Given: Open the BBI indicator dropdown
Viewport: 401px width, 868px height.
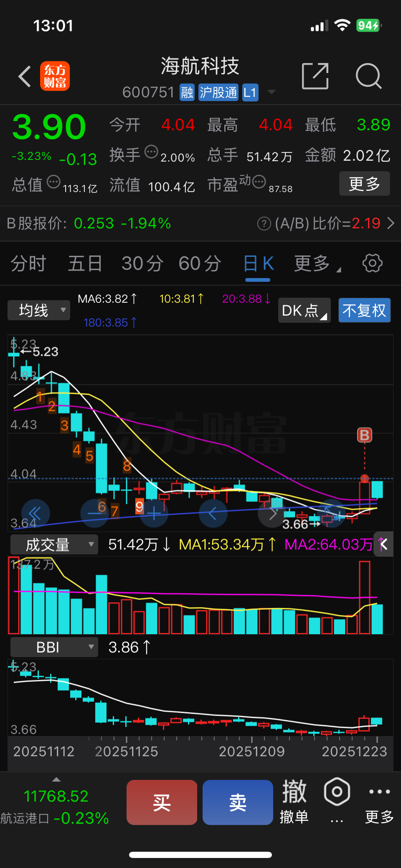Looking at the screenshot, I should [x=54, y=647].
